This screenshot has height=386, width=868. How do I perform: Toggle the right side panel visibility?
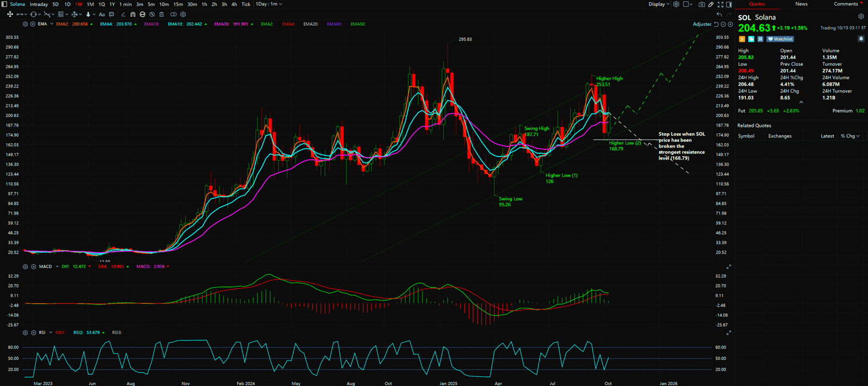729,4
